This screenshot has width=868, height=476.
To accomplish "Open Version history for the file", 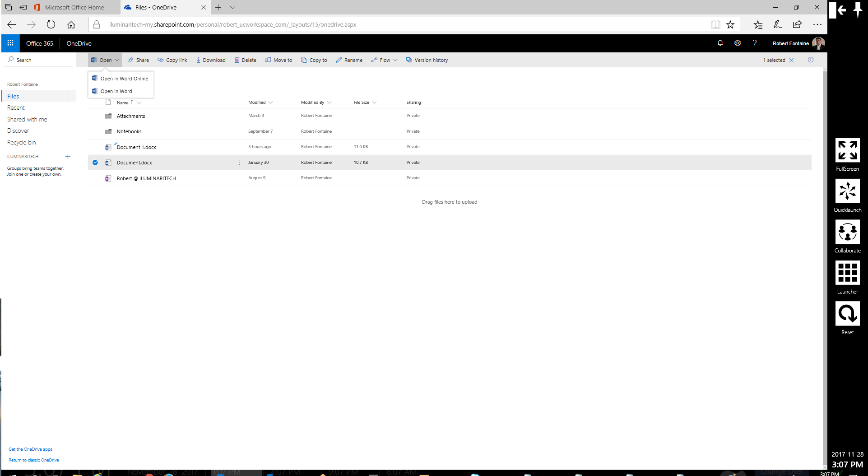I will 427,60.
